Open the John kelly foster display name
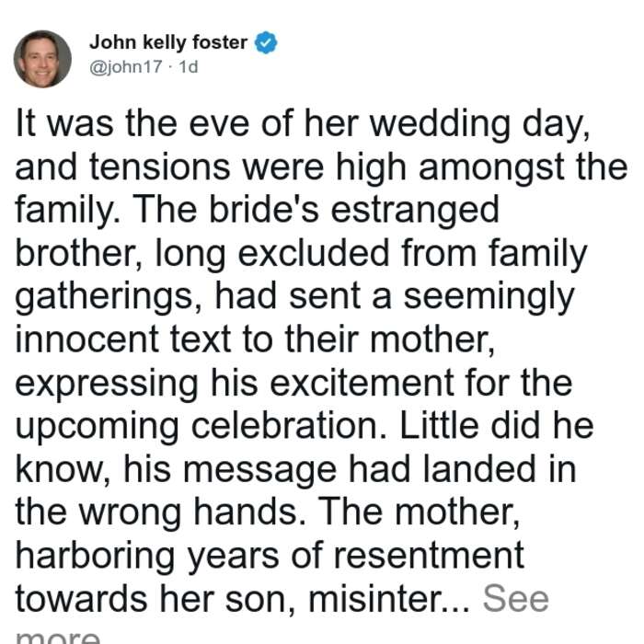Image resolution: width=644 pixels, height=644 pixels. coord(168,42)
